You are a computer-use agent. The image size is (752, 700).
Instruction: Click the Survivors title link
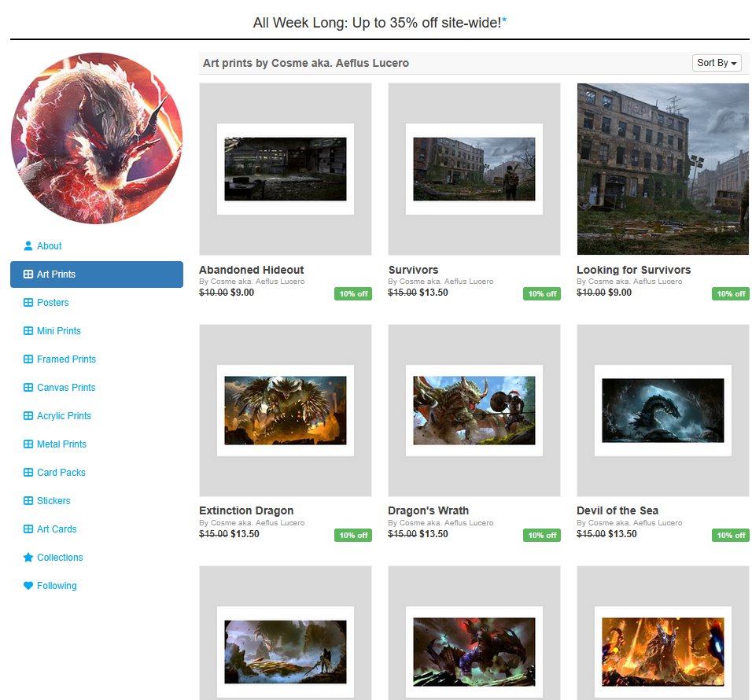pyautogui.click(x=414, y=270)
